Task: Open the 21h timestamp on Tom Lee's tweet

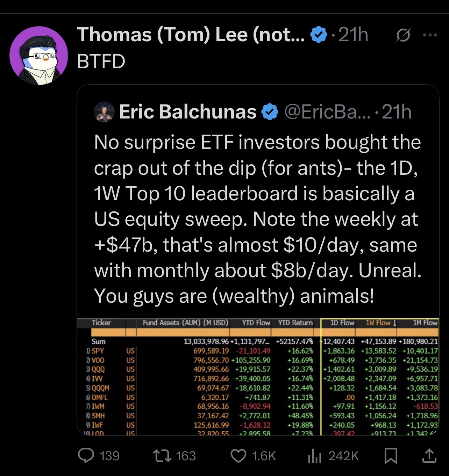Action: click(354, 35)
